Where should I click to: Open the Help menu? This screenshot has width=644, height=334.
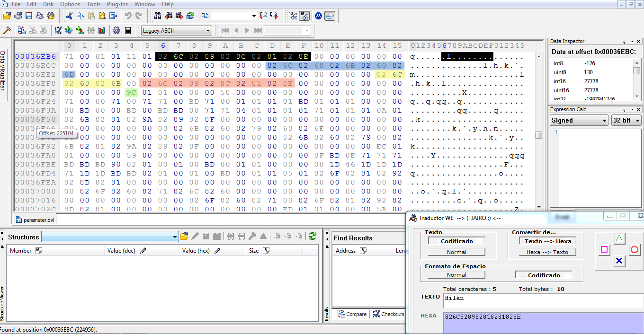pyautogui.click(x=168, y=4)
